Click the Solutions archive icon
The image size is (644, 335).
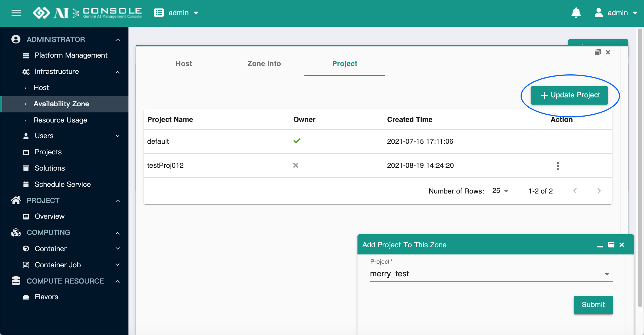(26, 168)
